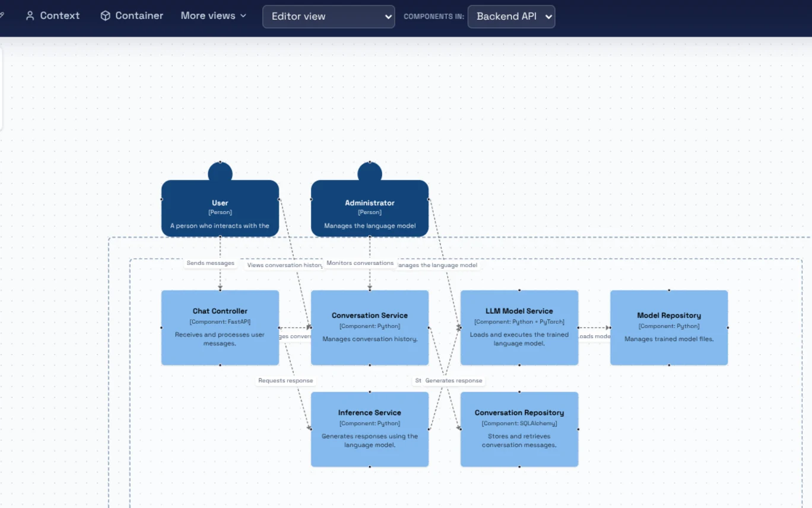812x508 pixels.
Task: Click the "Monitors conversations" edge label
Action: [x=360, y=263]
